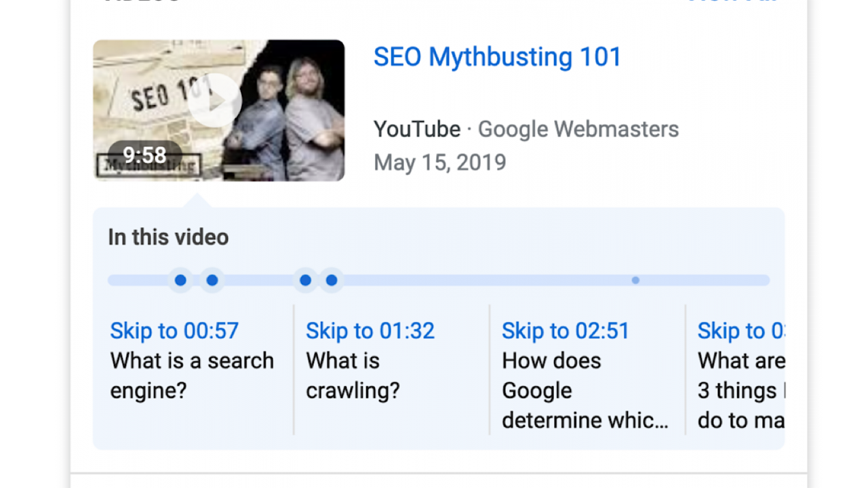The height and width of the screenshot is (488, 868).
Task: Click the Google Webmasters channel name
Action: (578, 129)
